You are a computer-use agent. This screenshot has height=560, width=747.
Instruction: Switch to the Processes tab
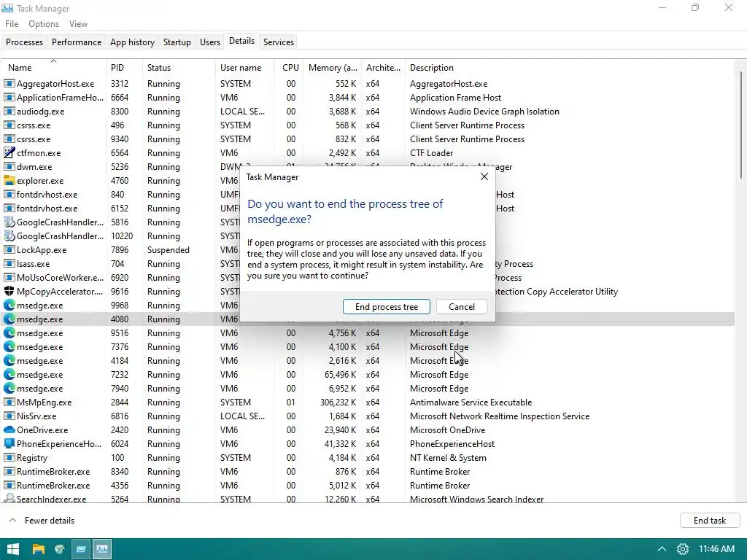(x=24, y=42)
